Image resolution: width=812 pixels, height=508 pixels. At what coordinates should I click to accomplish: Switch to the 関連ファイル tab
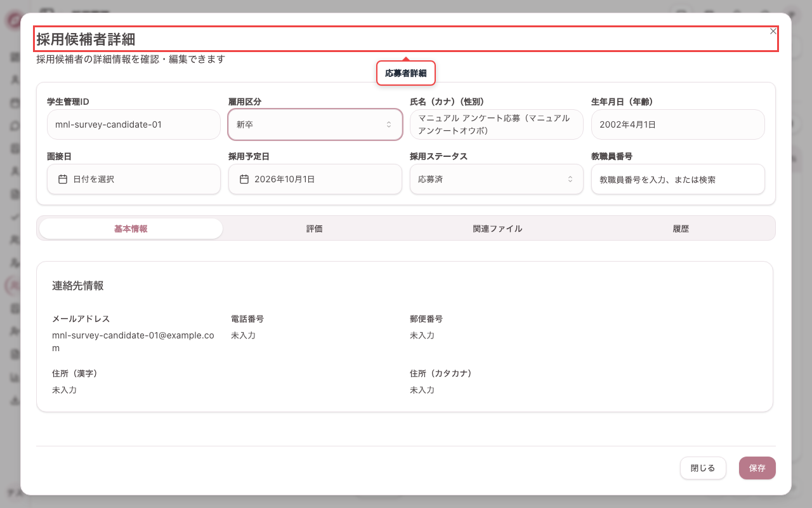tap(497, 229)
